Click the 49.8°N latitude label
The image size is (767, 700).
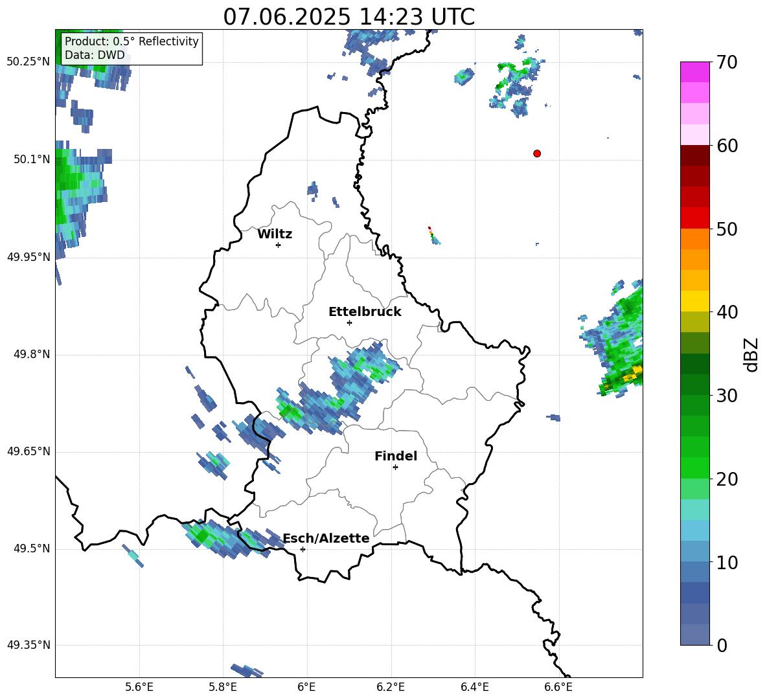32,354
